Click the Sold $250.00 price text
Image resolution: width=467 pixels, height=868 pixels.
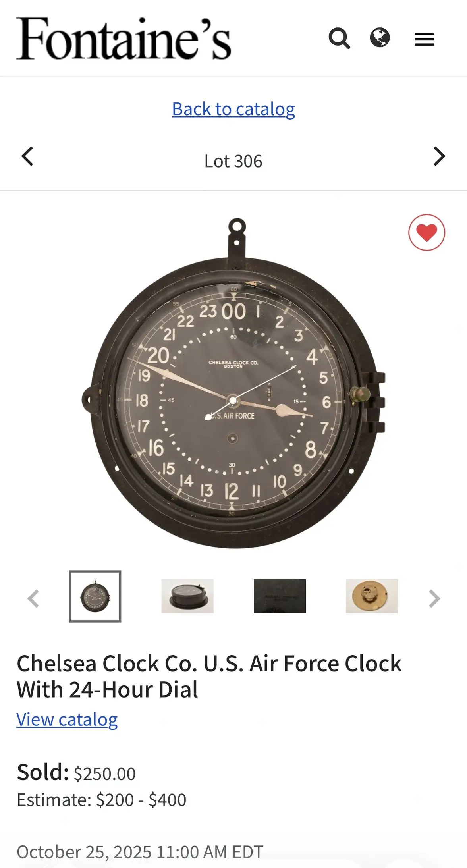(76, 773)
